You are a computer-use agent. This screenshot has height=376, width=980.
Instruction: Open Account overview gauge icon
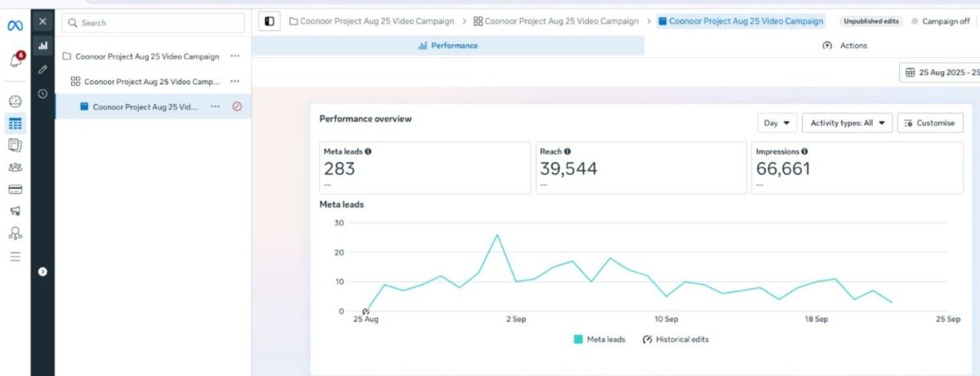15,101
